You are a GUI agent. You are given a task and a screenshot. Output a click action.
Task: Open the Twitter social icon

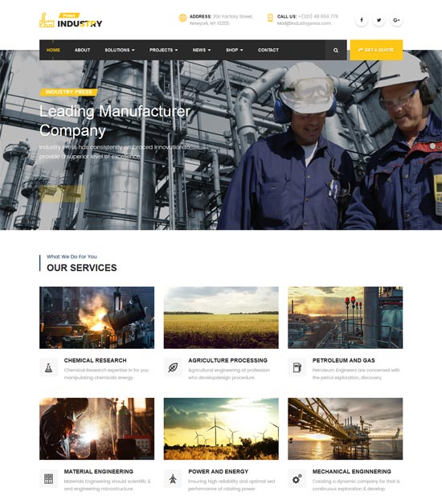(379, 20)
